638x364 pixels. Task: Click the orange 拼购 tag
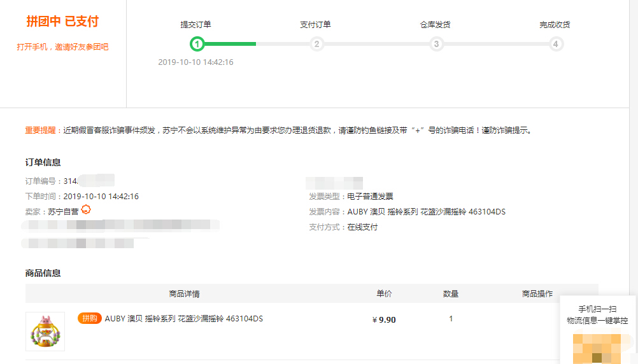(x=90, y=318)
